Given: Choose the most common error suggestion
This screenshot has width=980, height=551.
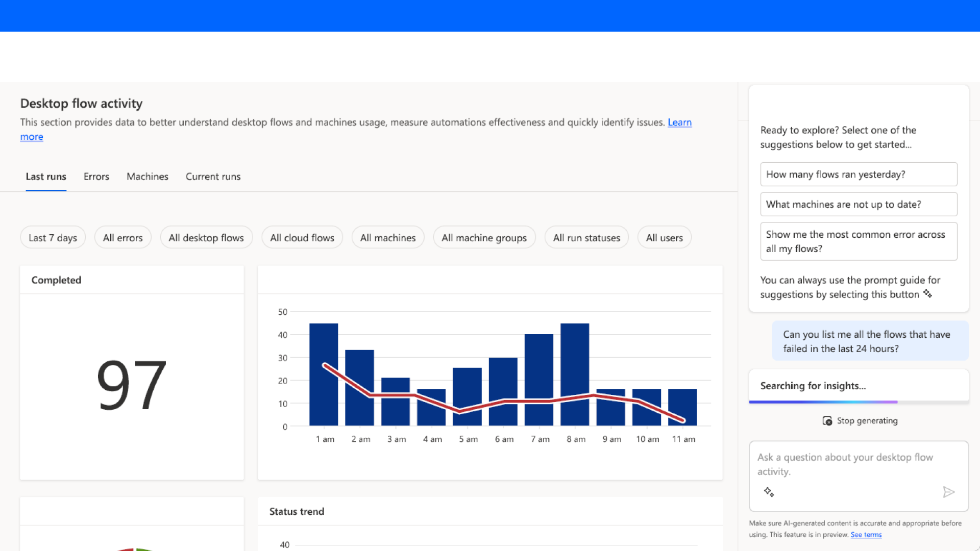Looking at the screenshot, I should [x=858, y=241].
